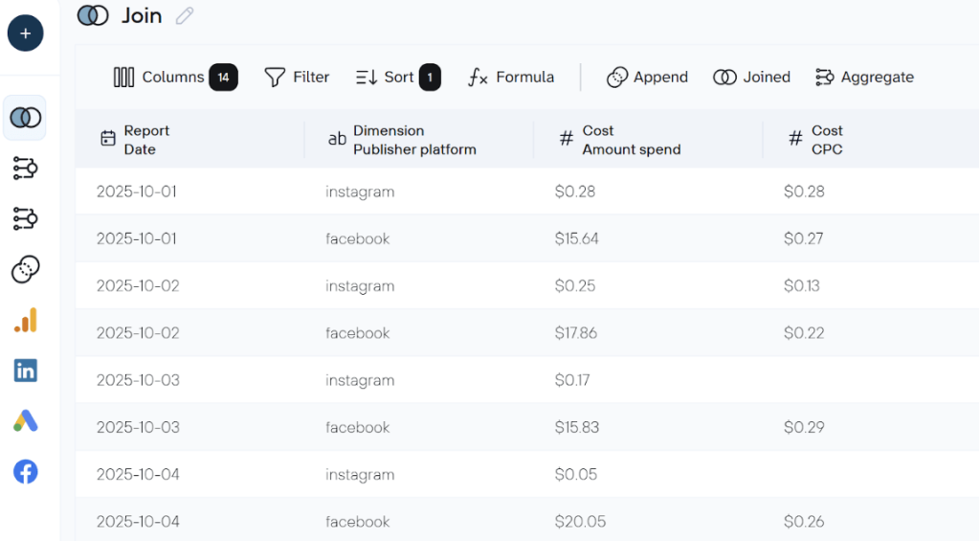Click the $0.13 CPC cell

(x=801, y=286)
